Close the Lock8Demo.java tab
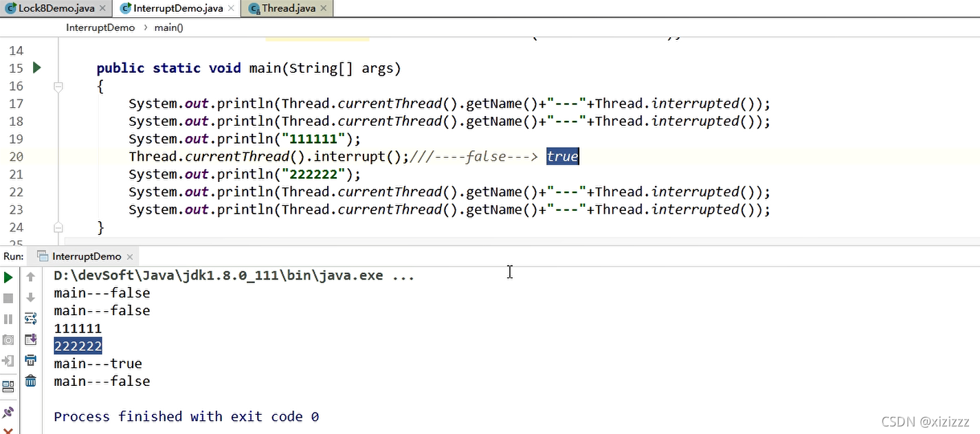The width and height of the screenshot is (980, 434). (102, 9)
